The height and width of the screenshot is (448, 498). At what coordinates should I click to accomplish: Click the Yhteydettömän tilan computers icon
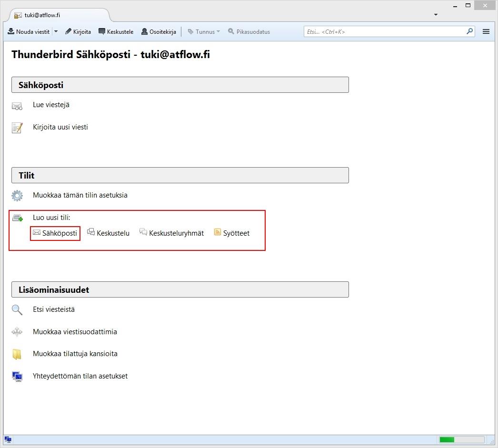click(17, 377)
